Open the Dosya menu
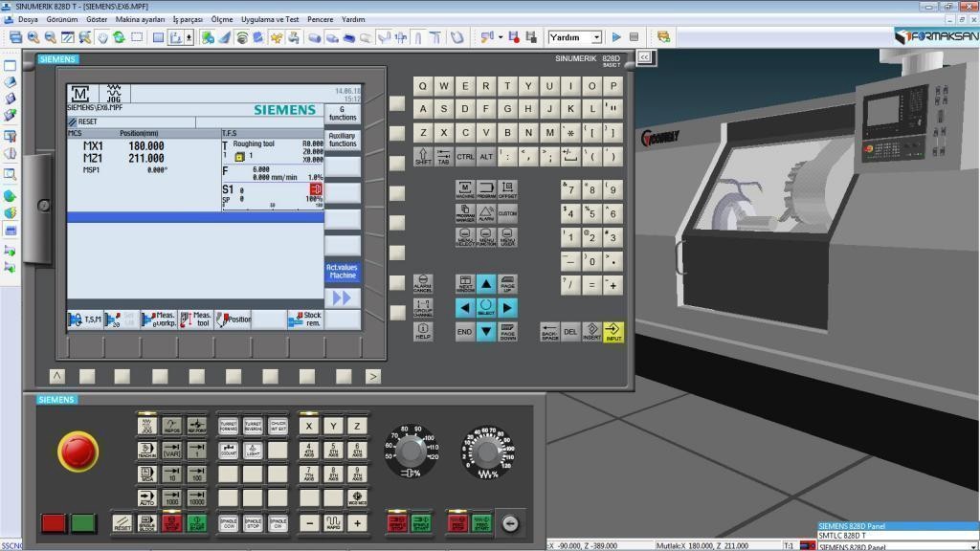The height and width of the screenshot is (551, 980). click(28, 19)
